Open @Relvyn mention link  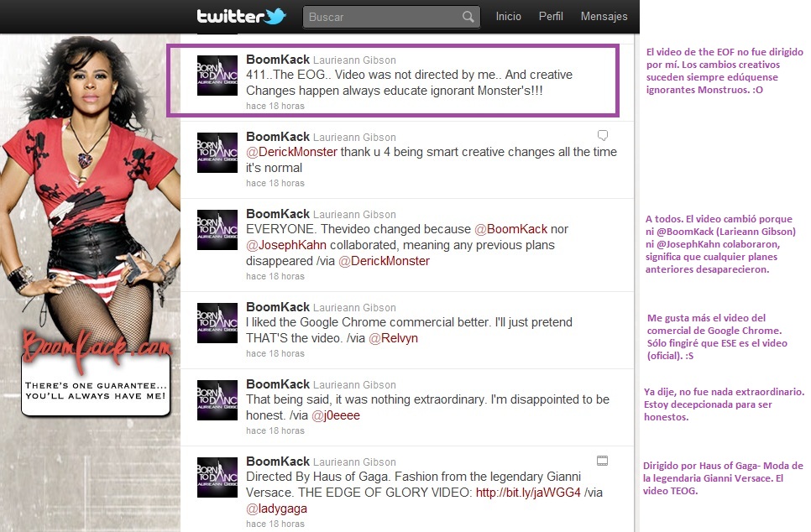tap(393, 338)
